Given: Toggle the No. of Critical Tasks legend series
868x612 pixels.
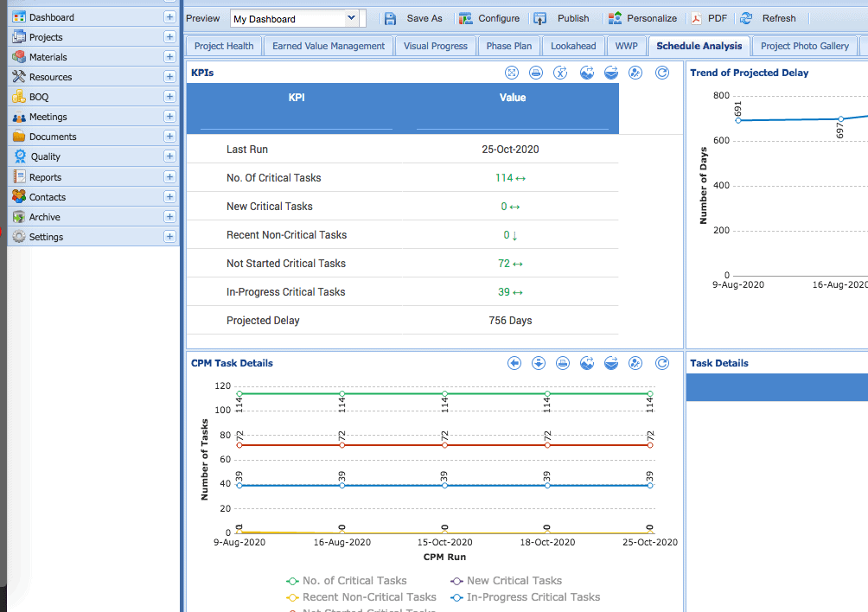Looking at the screenshot, I should pyautogui.click(x=347, y=581).
